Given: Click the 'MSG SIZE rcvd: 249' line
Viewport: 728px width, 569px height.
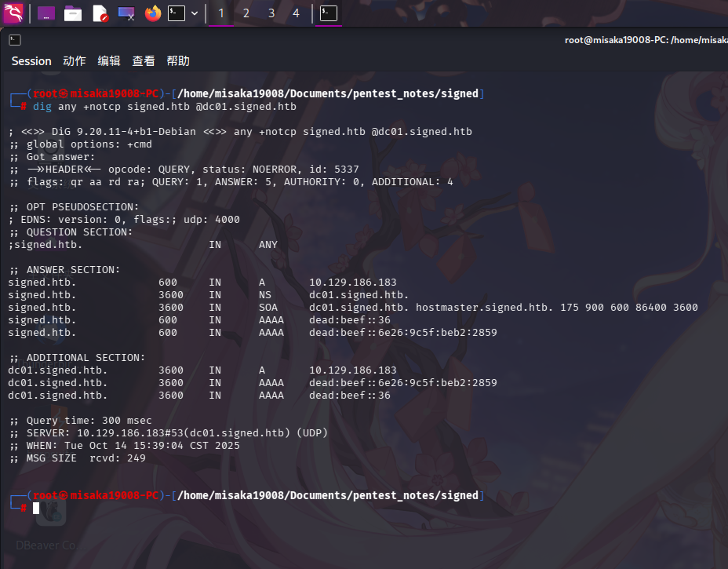Looking at the screenshot, I should click(x=77, y=458).
